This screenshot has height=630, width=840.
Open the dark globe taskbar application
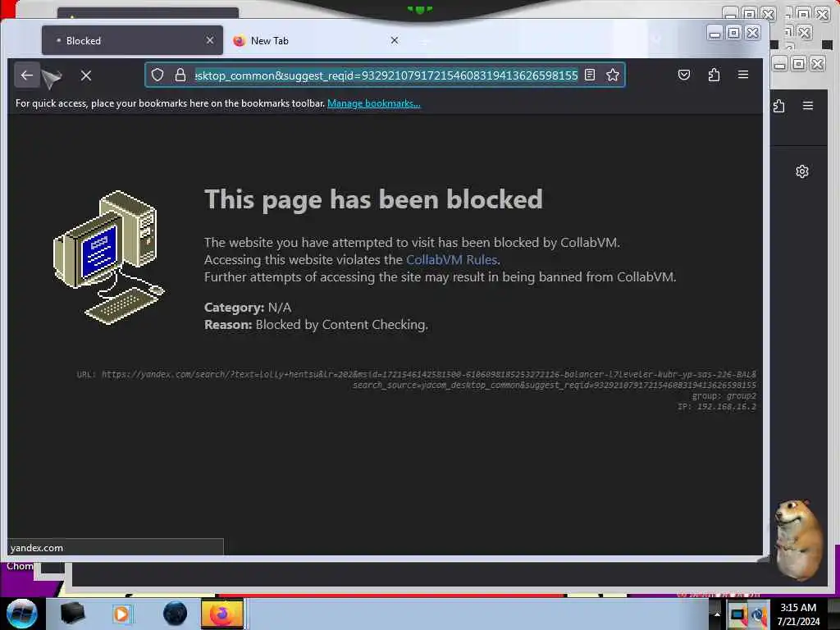(x=175, y=614)
